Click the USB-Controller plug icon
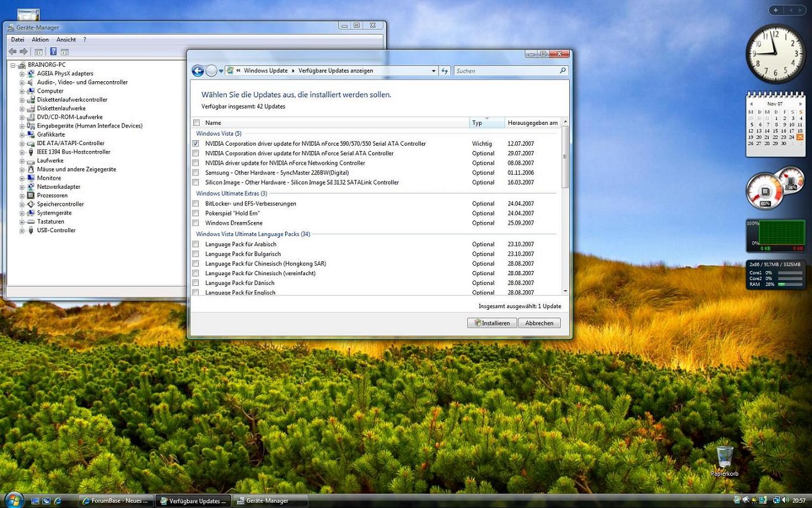This screenshot has width=812, height=508. pos(31,230)
